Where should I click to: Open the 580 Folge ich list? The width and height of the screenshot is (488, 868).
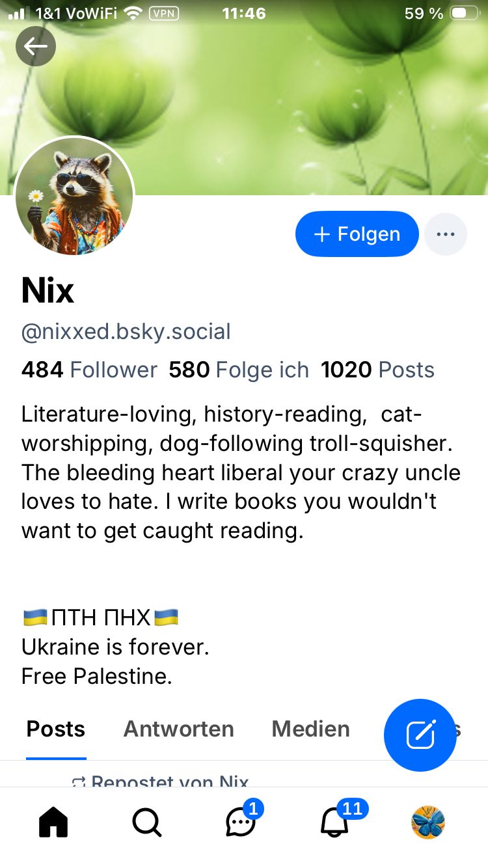[239, 370]
